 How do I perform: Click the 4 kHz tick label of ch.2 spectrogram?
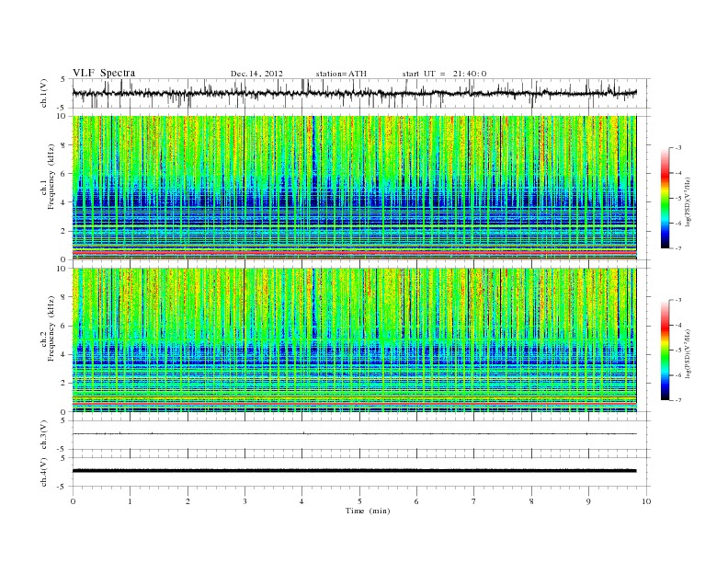[63, 354]
